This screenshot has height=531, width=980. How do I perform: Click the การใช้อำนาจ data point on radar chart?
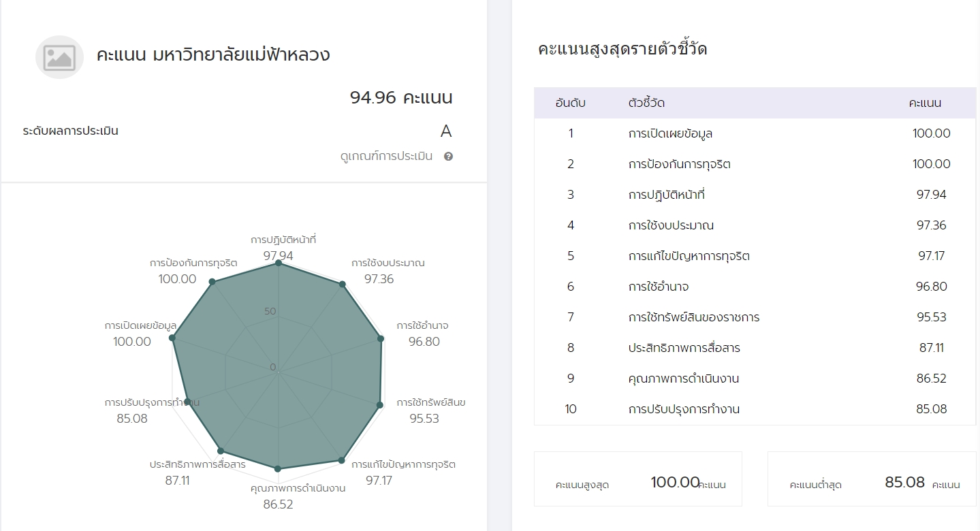381,338
